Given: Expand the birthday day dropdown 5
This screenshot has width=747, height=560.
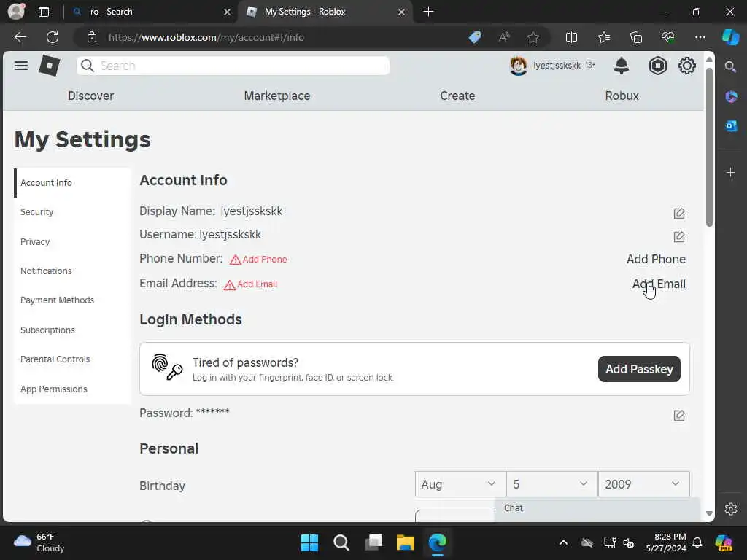Looking at the screenshot, I should pyautogui.click(x=551, y=484).
